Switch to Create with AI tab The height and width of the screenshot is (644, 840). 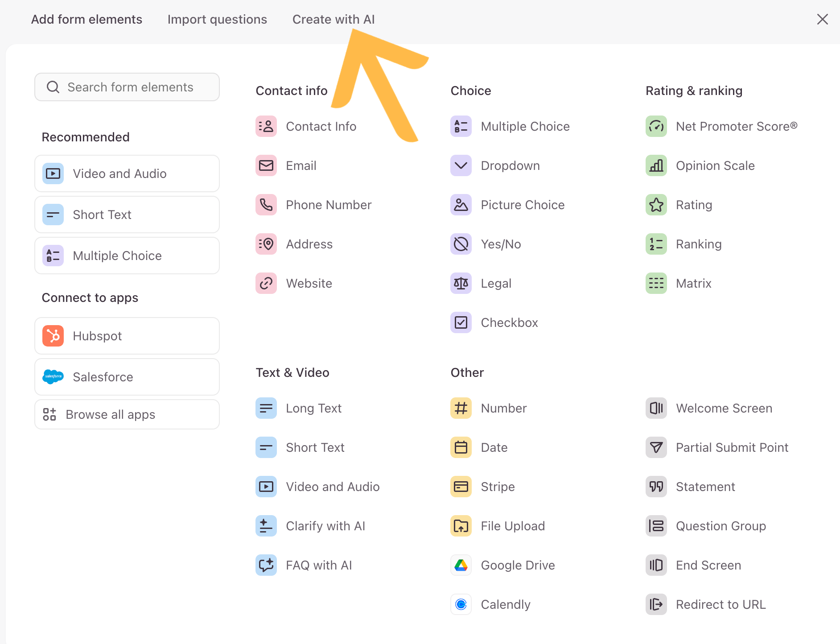click(333, 20)
